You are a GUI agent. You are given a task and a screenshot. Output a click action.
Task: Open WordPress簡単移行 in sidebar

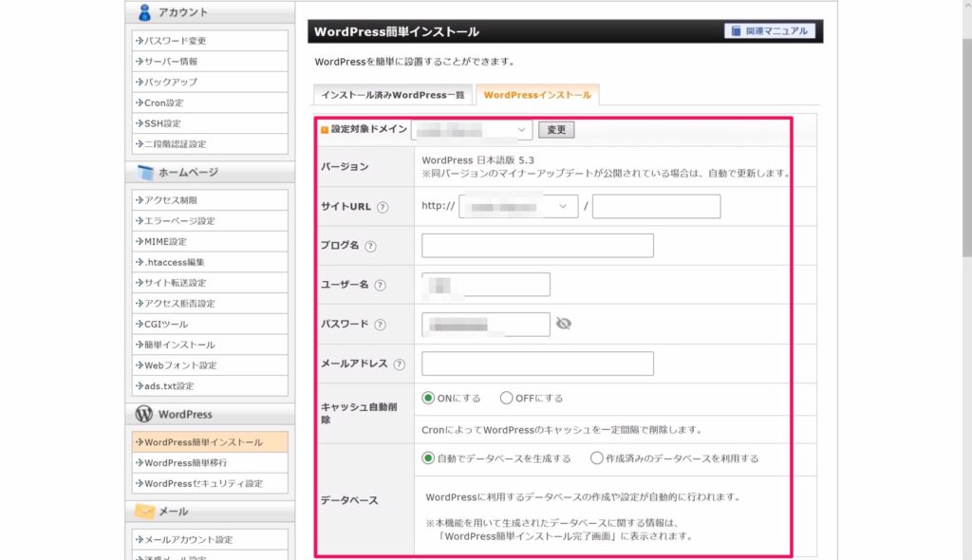point(210,462)
